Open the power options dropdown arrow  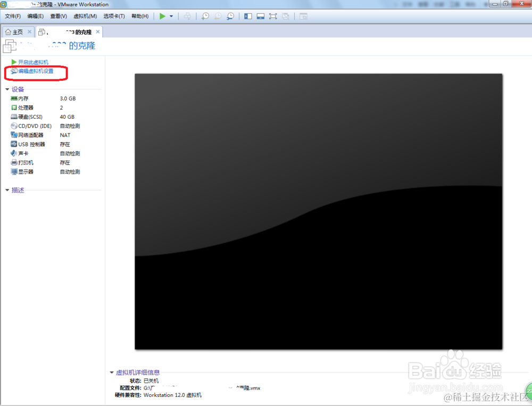coord(171,16)
